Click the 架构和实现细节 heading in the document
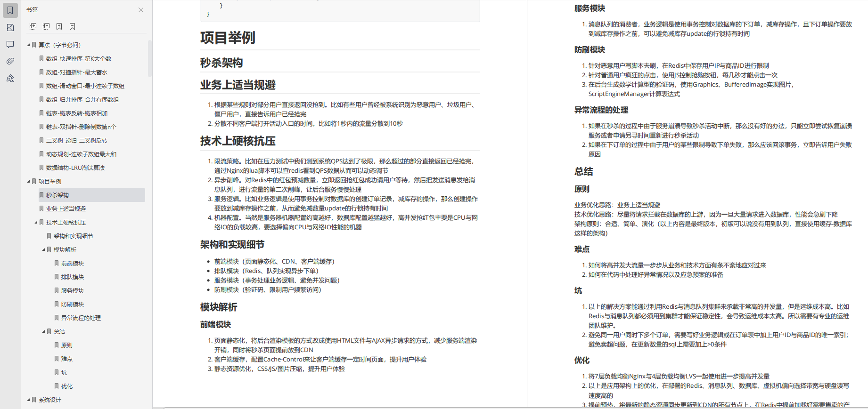Viewport: 868px width, 409px height. point(232,245)
